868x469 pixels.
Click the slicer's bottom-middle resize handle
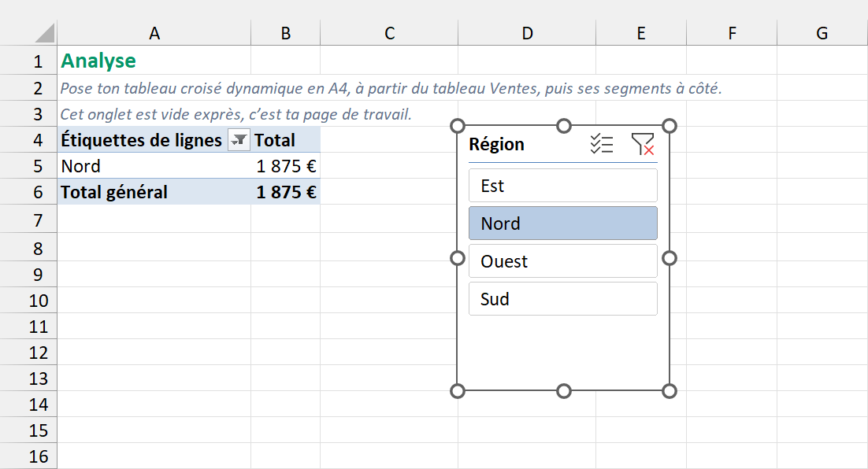[563, 391]
